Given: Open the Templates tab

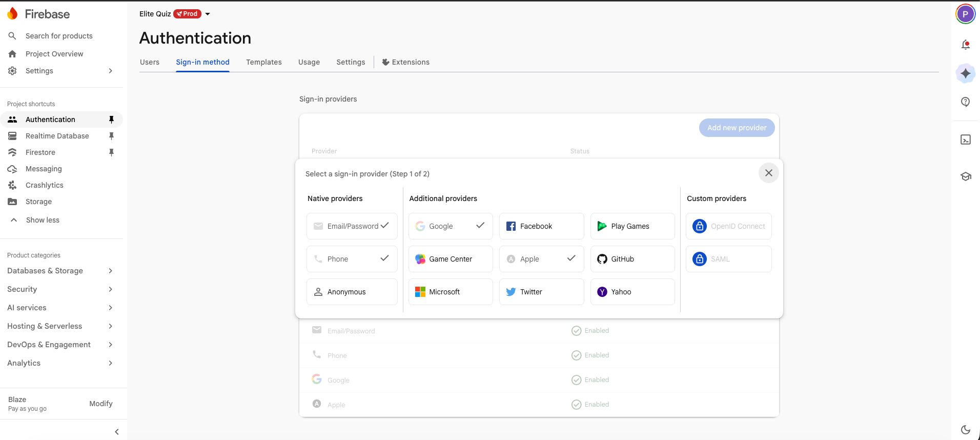Looking at the screenshot, I should coord(264,62).
